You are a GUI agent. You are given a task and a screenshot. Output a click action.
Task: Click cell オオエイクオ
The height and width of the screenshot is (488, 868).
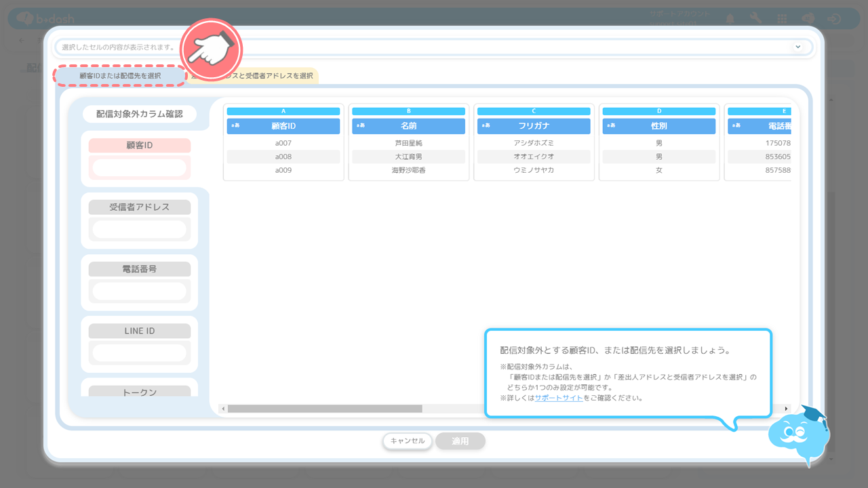point(534,157)
